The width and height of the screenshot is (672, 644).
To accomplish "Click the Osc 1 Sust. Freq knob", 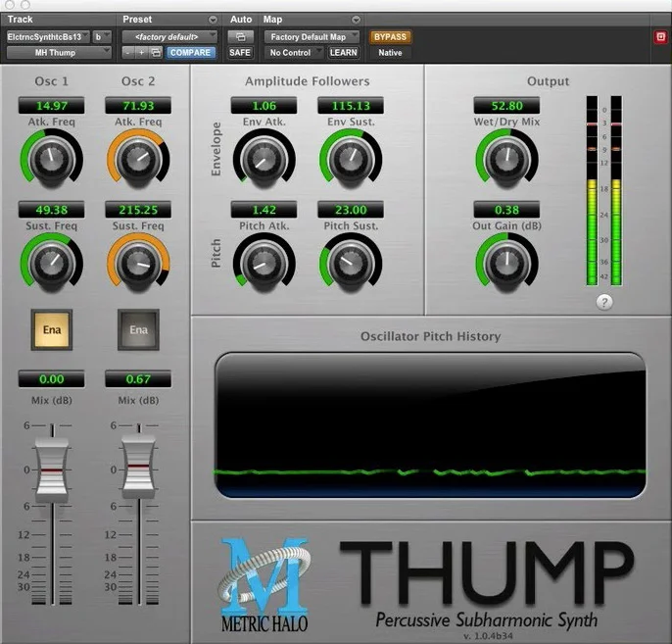I will point(51,263).
